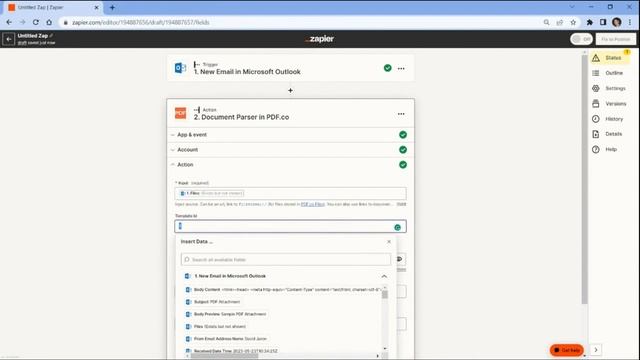Go back with the Zap editor arrow
This screenshot has width=640, height=360.
point(9,39)
